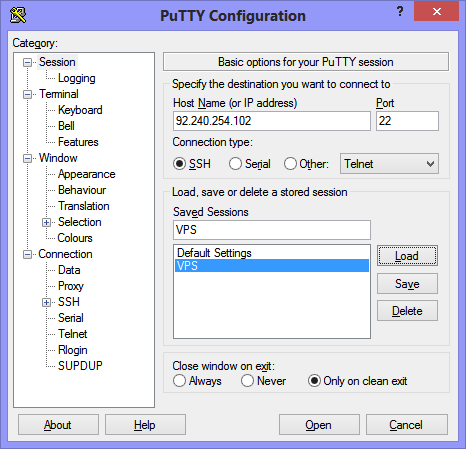Open the Translation category

click(x=84, y=206)
